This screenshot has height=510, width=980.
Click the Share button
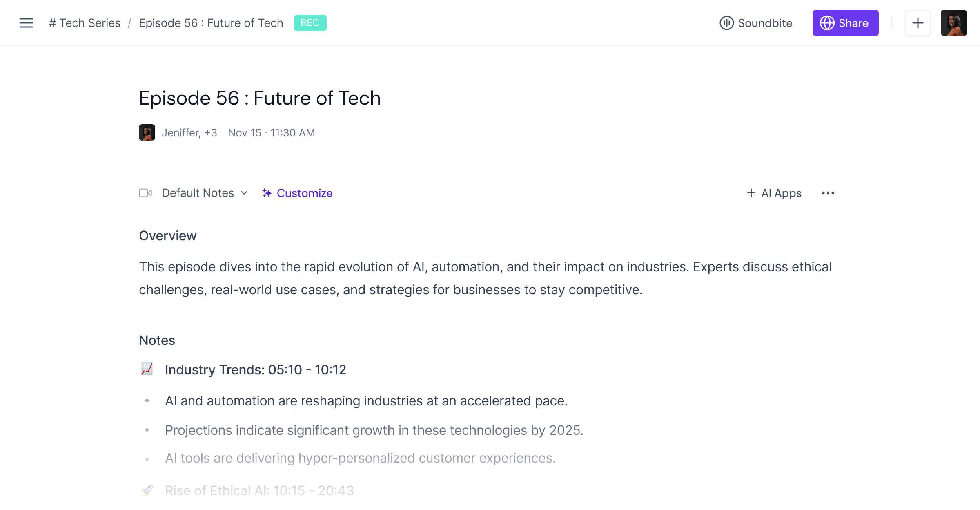point(845,23)
